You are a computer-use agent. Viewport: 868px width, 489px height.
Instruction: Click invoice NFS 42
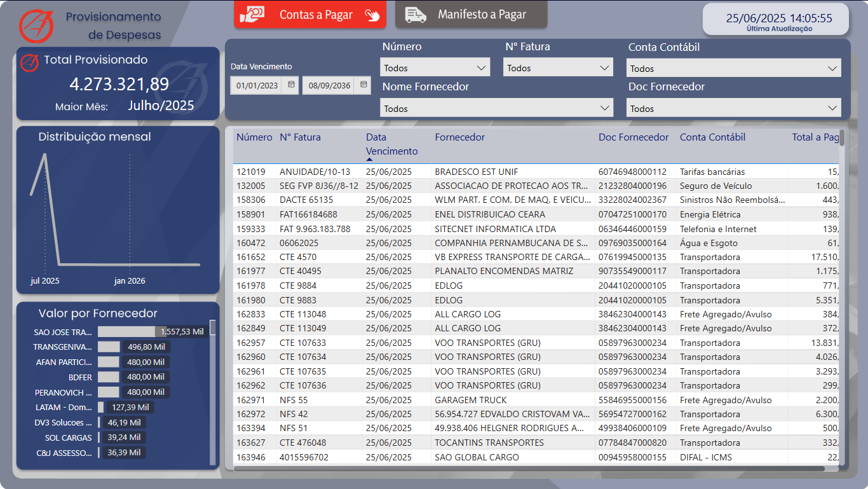coord(294,414)
